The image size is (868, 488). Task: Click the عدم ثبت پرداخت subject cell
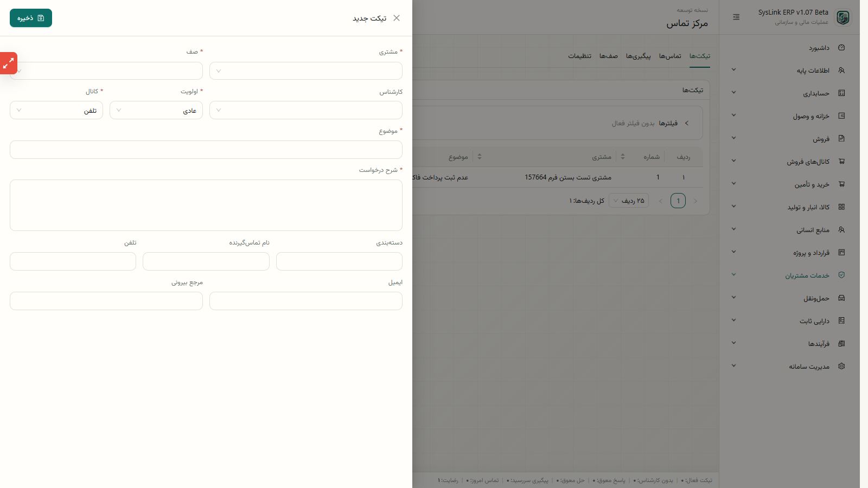pyautogui.click(x=441, y=177)
